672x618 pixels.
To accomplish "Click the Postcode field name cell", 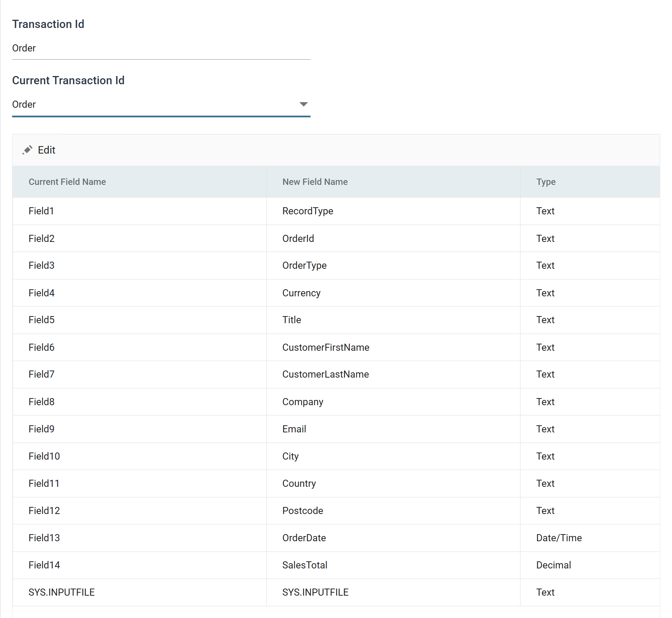I will click(x=393, y=511).
